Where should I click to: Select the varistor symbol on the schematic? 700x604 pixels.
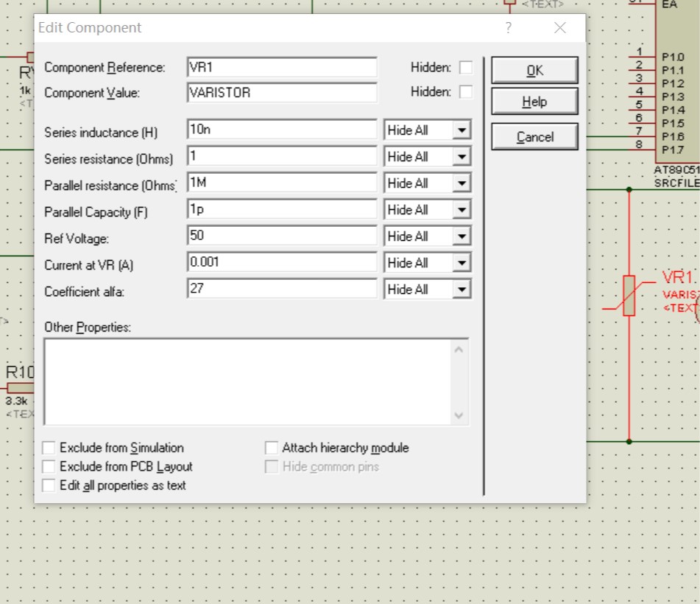click(x=629, y=296)
